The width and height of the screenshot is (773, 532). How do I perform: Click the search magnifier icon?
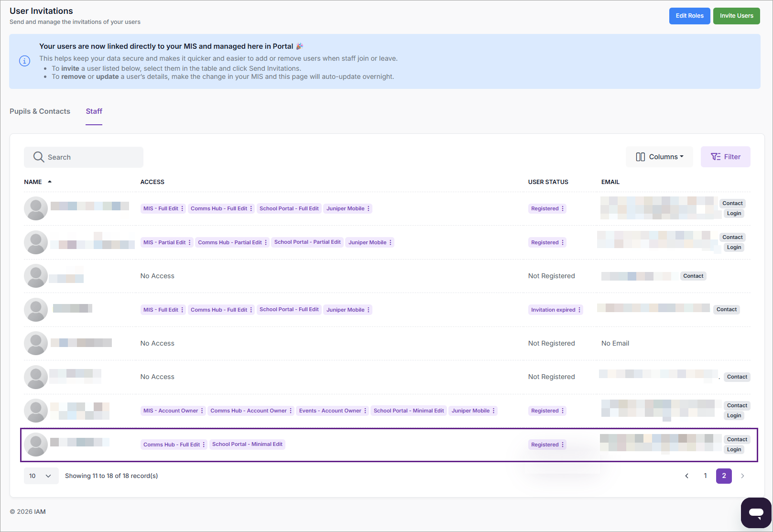click(x=39, y=157)
